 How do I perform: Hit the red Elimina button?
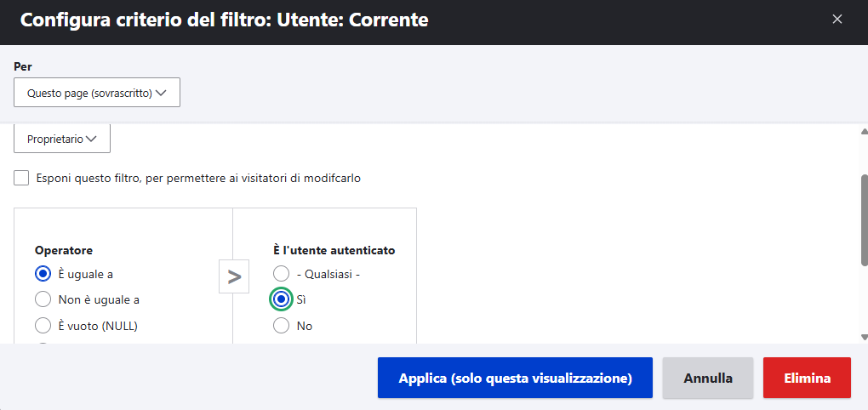(x=807, y=378)
